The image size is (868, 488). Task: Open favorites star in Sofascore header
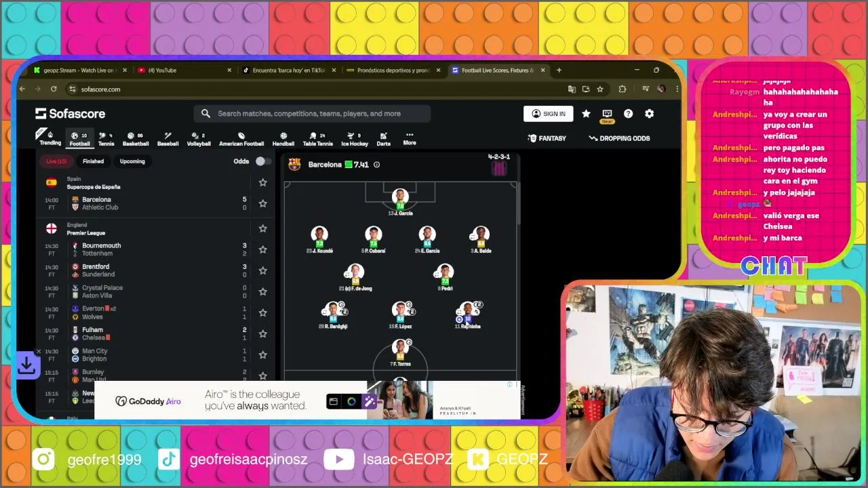(x=586, y=114)
